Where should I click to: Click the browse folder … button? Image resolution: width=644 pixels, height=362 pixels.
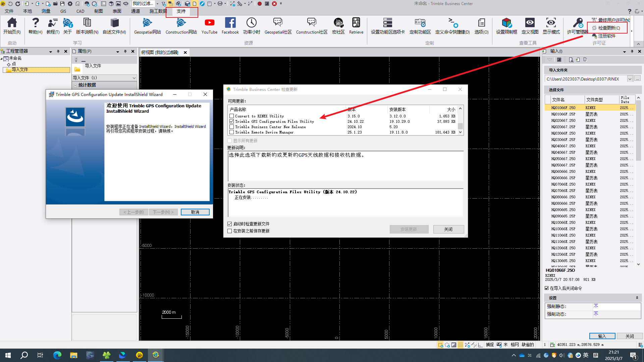tap(638, 79)
